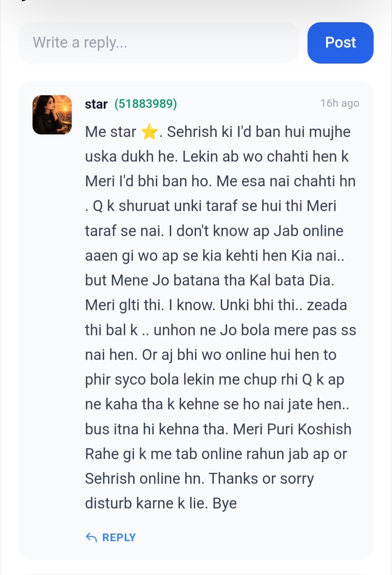The height and width of the screenshot is (575, 392).
Task: Focus the 'Write a reply...' text box
Action: point(159,43)
